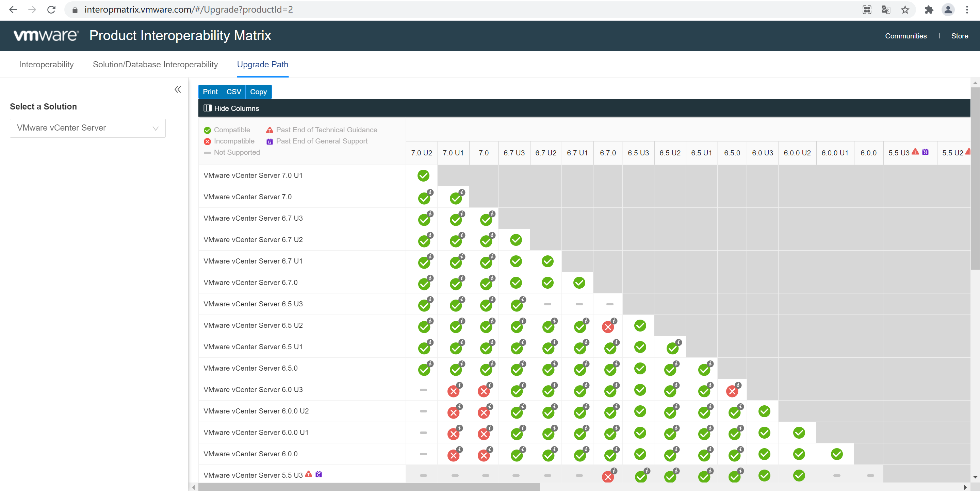Screen dimensions: 980x491
Task: Click the QR code icon in address bar
Action: (867, 10)
